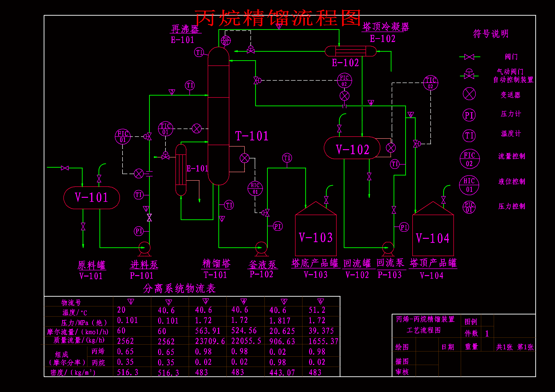Select the T-101 column label
Viewport: 555px width, 392px height.
(252, 136)
